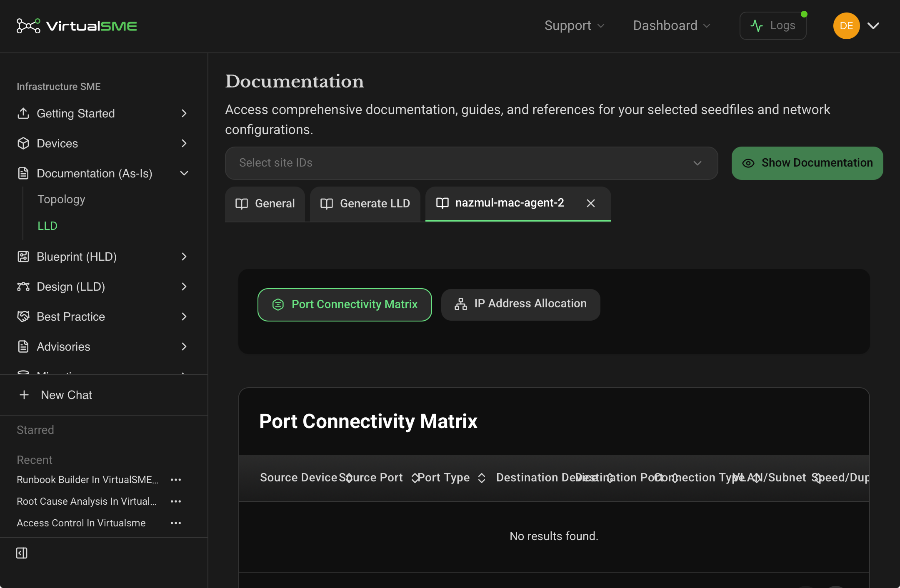The width and height of the screenshot is (900, 588).
Task: Select Port Connectivity Matrix view
Action: (x=345, y=304)
